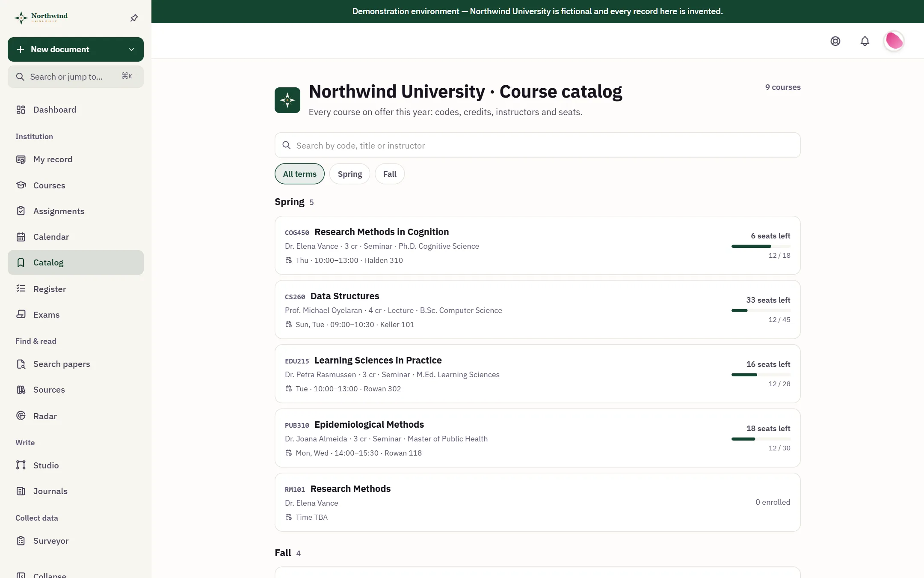This screenshot has width=924, height=578.
Task: Open the Data Structures course card
Action: [x=537, y=310]
